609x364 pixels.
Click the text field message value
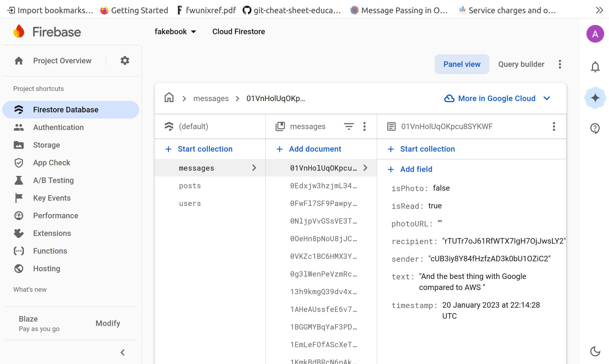click(x=472, y=282)
